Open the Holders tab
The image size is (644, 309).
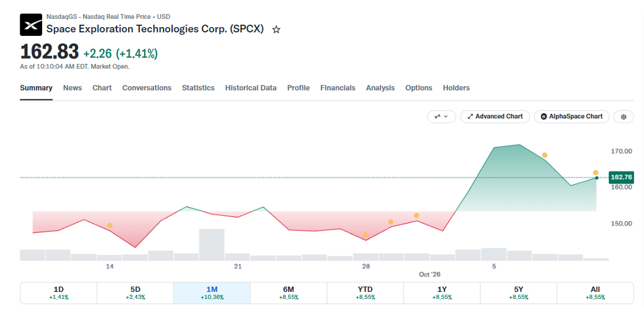pyautogui.click(x=456, y=88)
